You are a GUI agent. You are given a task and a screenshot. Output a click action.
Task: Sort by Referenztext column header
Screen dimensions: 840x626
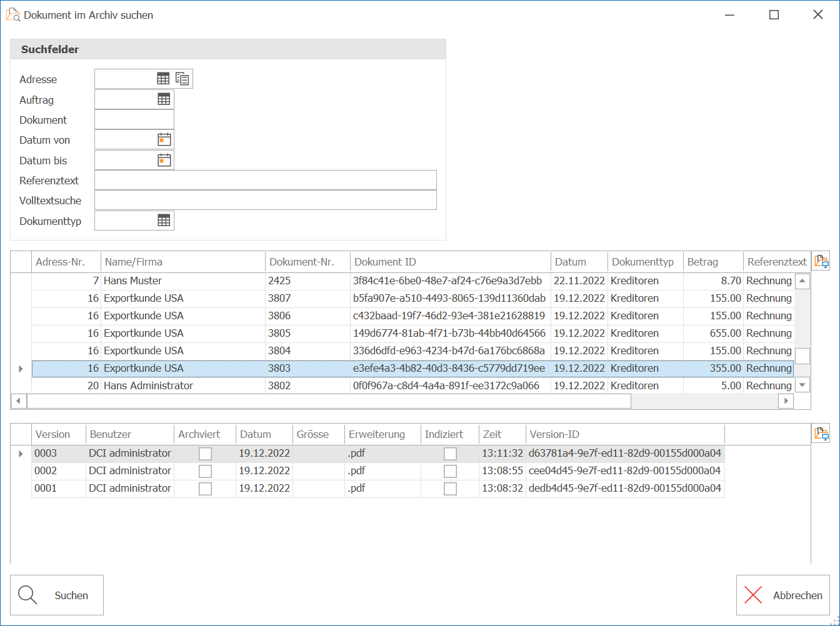777,262
